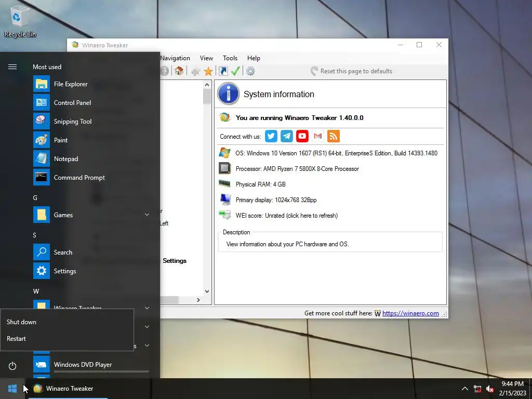Click the Settings tree item text

(x=175, y=261)
